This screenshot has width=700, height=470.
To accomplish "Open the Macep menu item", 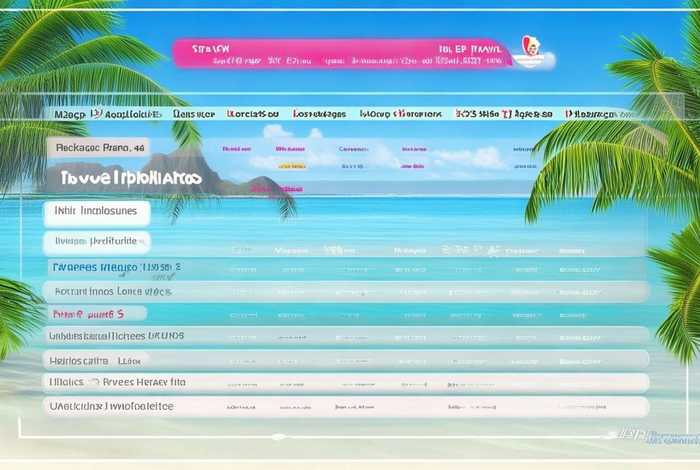I will click(70, 115).
